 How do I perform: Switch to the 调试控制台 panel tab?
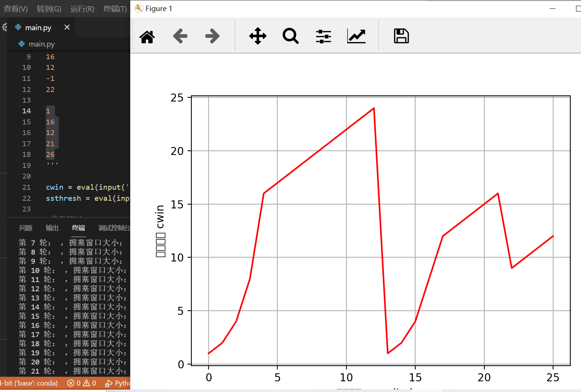tap(114, 228)
